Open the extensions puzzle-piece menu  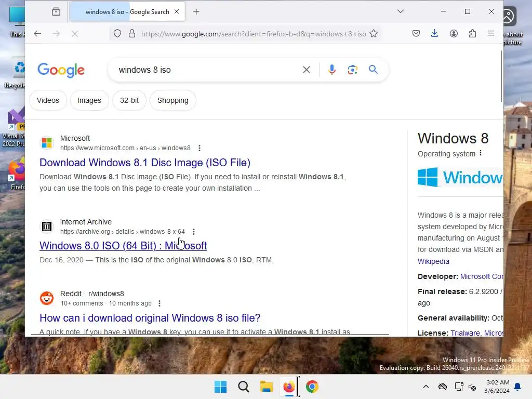[x=472, y=33]
